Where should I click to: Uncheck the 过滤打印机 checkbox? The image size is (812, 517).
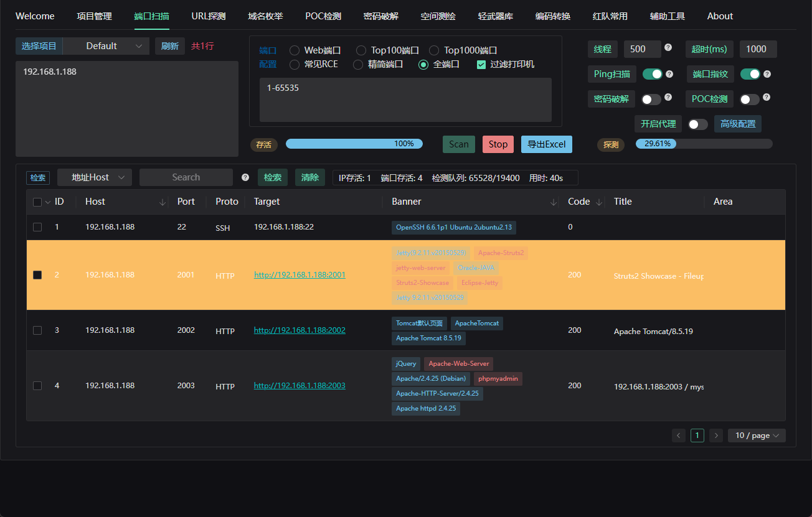[x=481, y=64]
